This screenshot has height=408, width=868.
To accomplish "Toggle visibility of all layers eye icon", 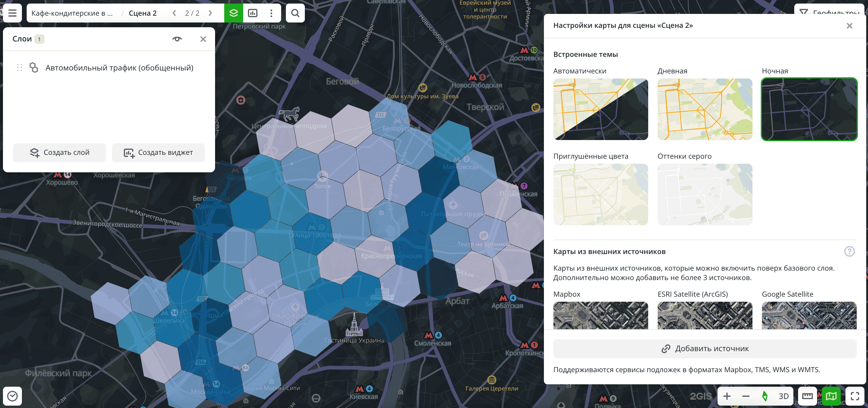I will 177,39.
